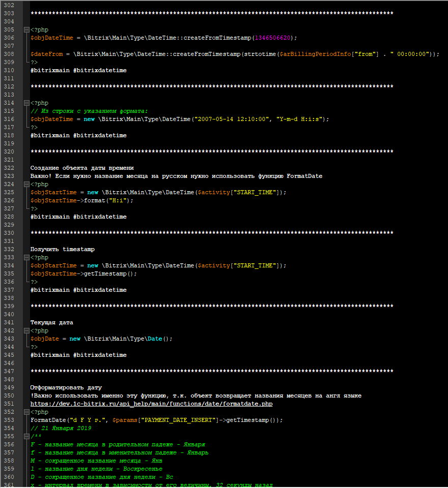
Task: Fold the PHP block at line 342
Action: click(26, 330)
